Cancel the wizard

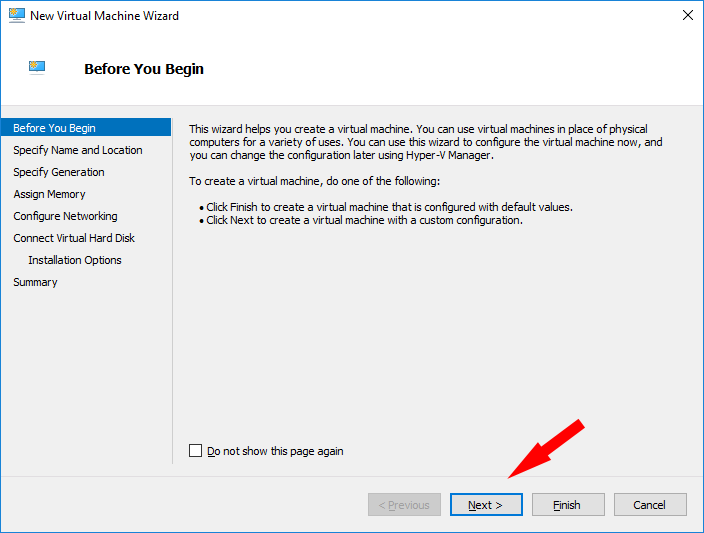tap(650, 505)
